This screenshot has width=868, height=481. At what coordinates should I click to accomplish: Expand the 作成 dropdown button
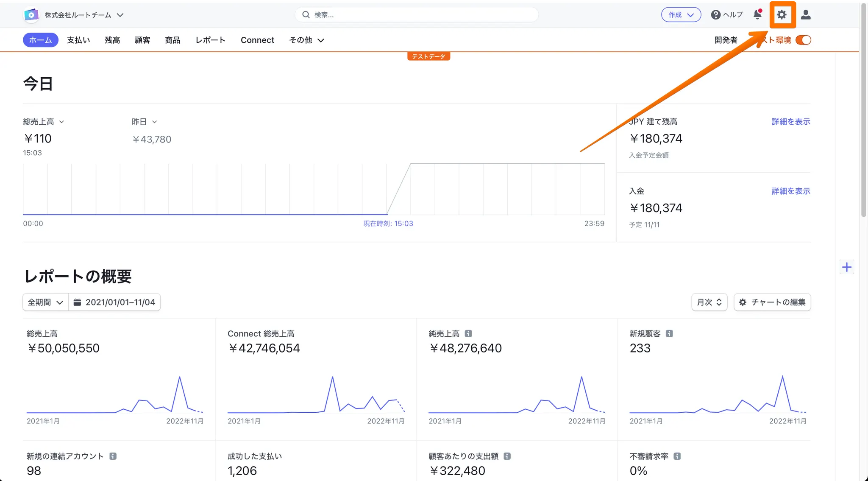pyautogui.click(x=681, y=15)
